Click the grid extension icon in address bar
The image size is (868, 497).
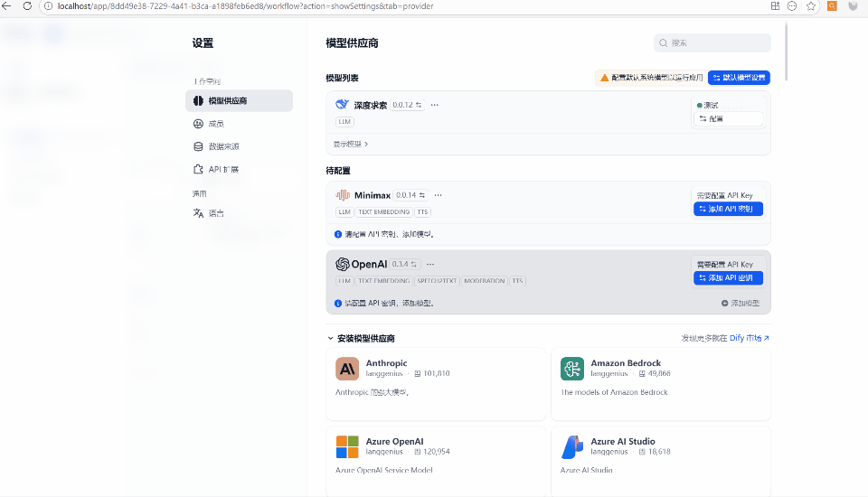(x=775, y=6)
